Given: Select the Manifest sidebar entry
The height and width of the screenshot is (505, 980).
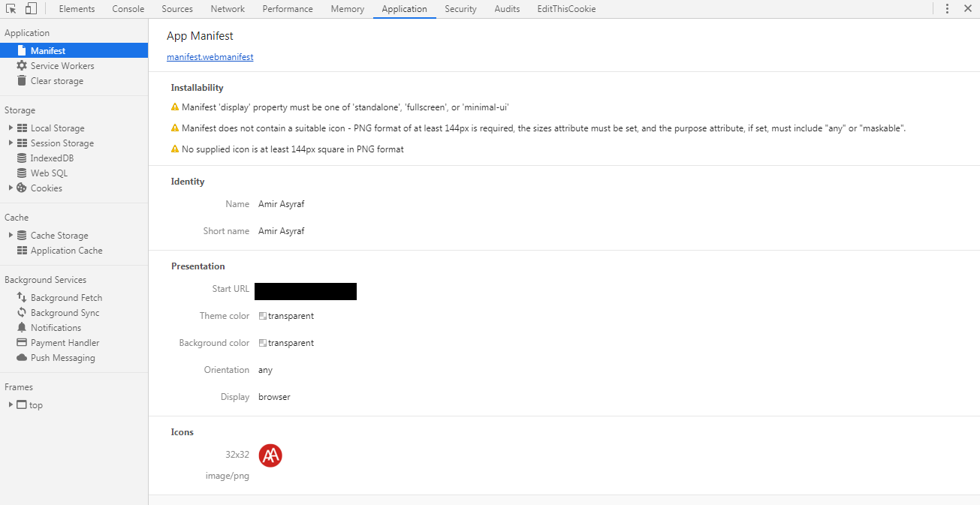Looking at the screenshot, I should click(47, 50).
